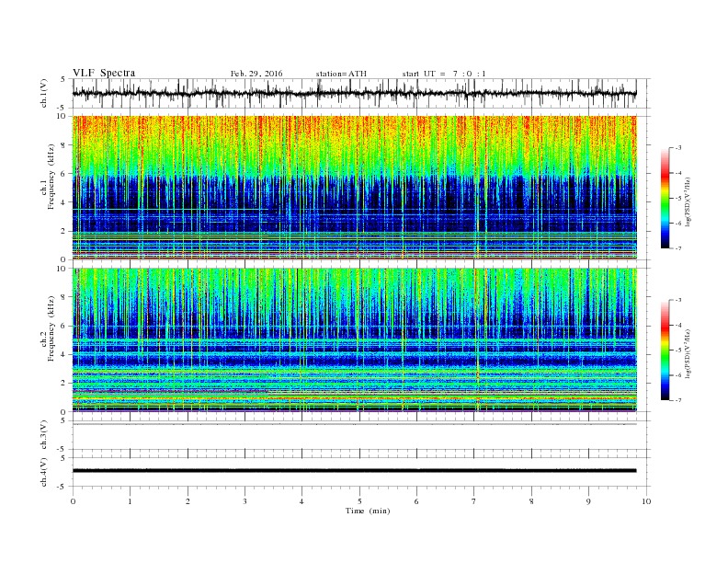This screenshot has height=563, width=728.
Task: Click the color scale bar beside ch.1 spectrogram
Action: 665,198
